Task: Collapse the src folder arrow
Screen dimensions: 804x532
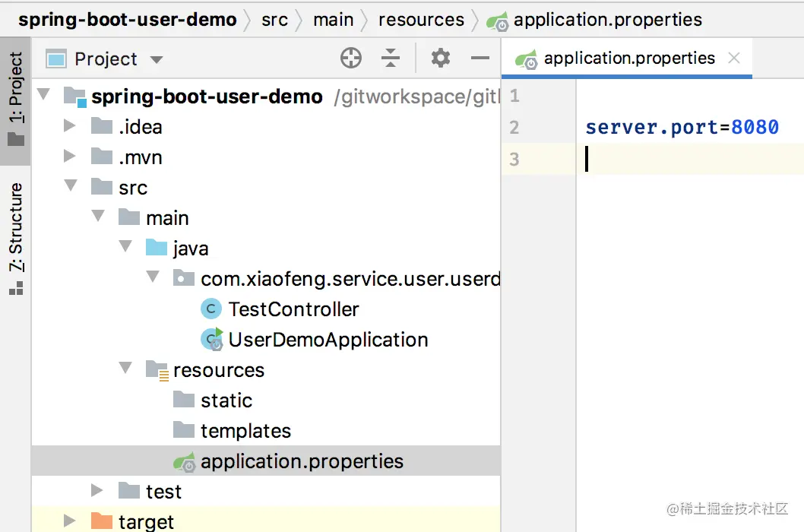Action: click(x=70, y=187)
